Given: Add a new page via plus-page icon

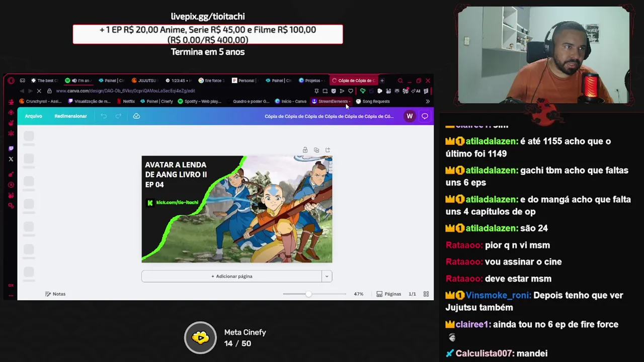Looking at the screenshot, I should 328,150.
